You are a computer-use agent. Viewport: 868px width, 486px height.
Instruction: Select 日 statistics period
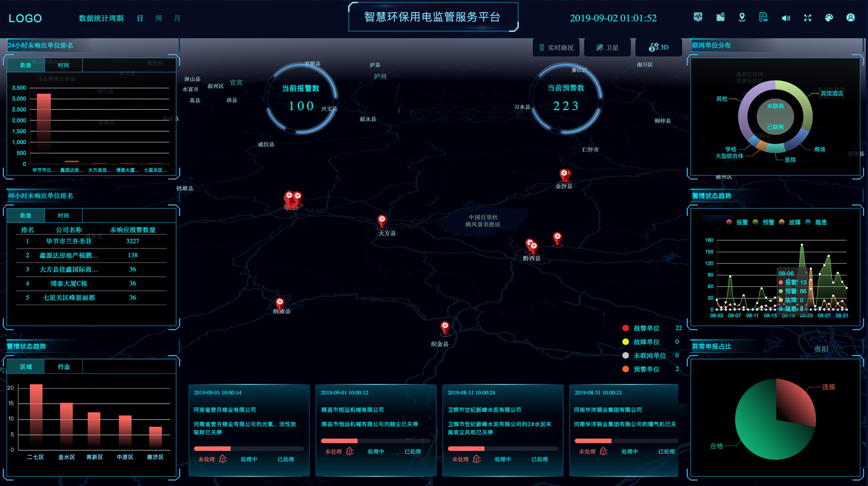pos(140,18)
